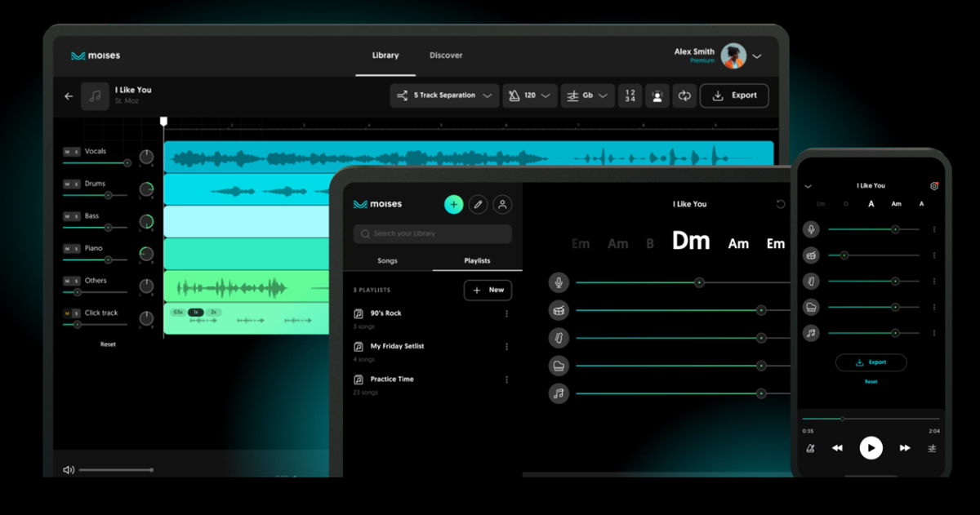The width and height of the screenshot is (980, 515).
Task: Adjust the Drums pan knob on desktop
Action: [x=146, y=189]
